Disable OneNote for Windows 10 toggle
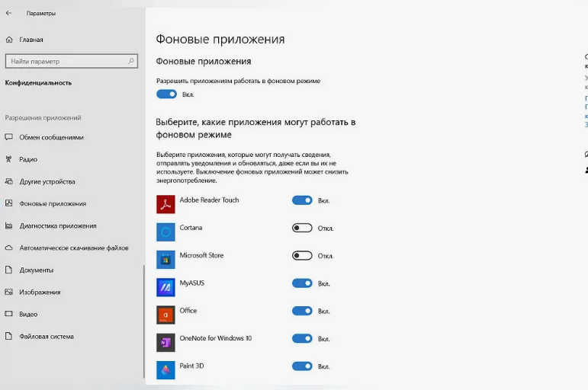Viewport: 588px width, 390px height. pos(302,339)
